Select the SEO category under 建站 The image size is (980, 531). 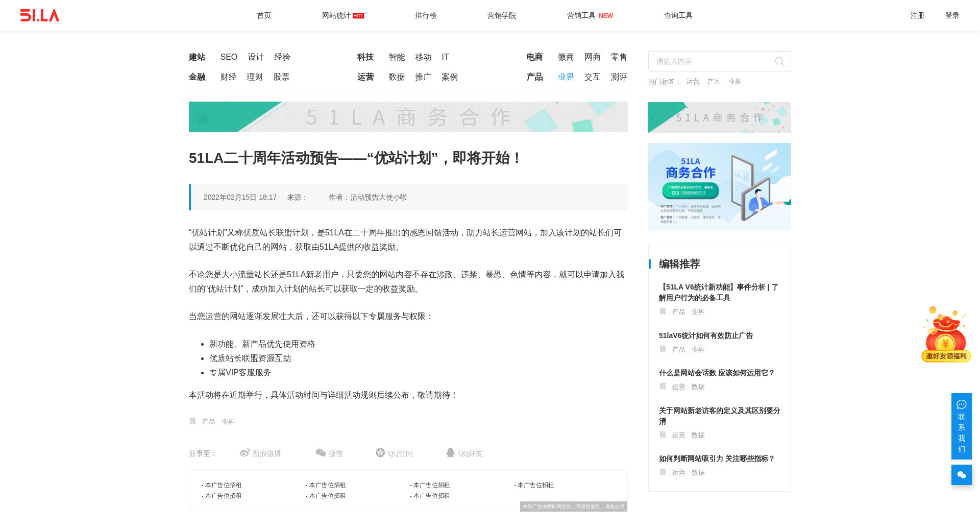[x=229, y=57]
